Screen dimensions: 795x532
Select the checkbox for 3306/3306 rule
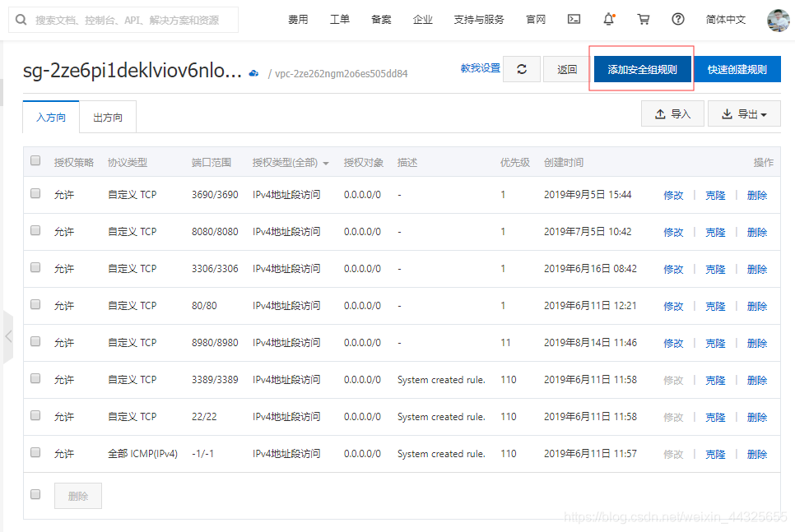pos(35,268)
